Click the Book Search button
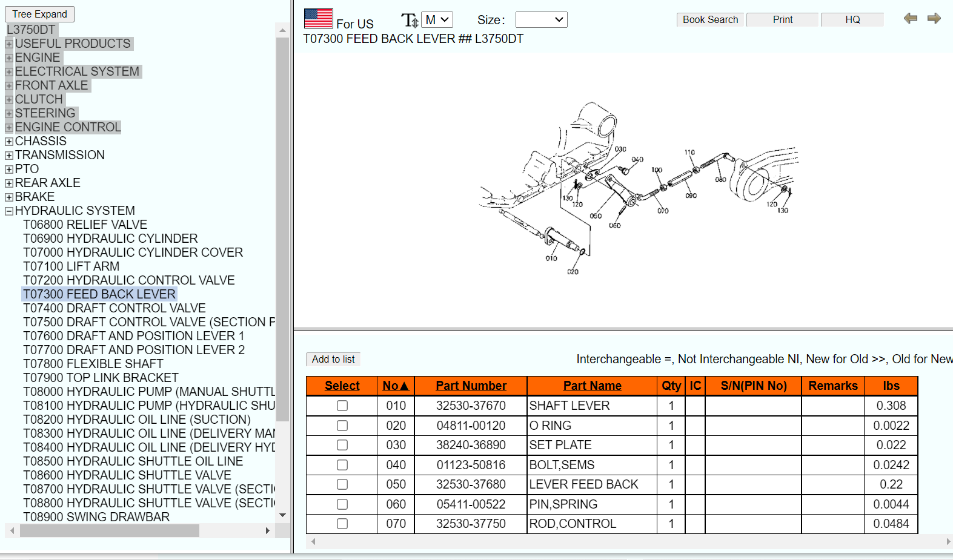Viewport: 953px width, 560px height. (710, 20)
